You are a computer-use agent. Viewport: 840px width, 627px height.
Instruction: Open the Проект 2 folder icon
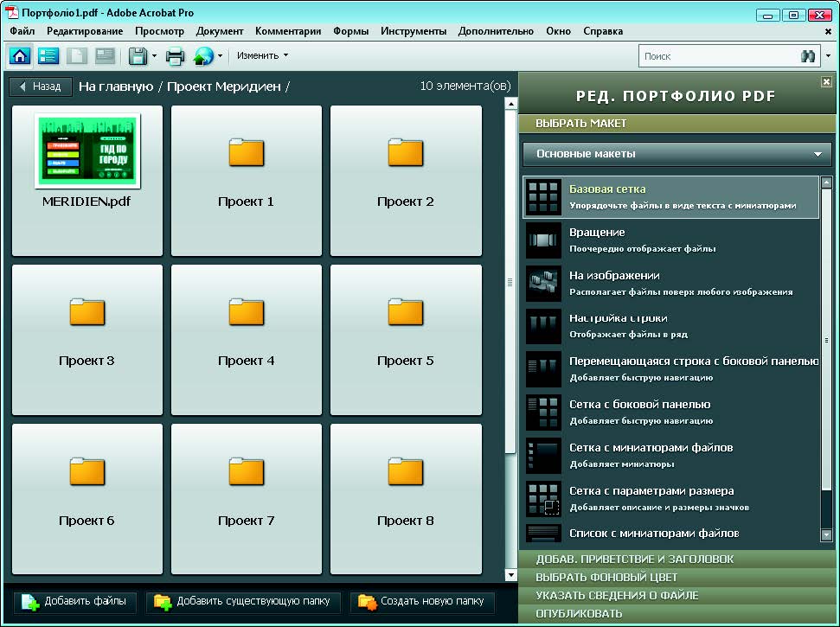click(x=406, y=152)
